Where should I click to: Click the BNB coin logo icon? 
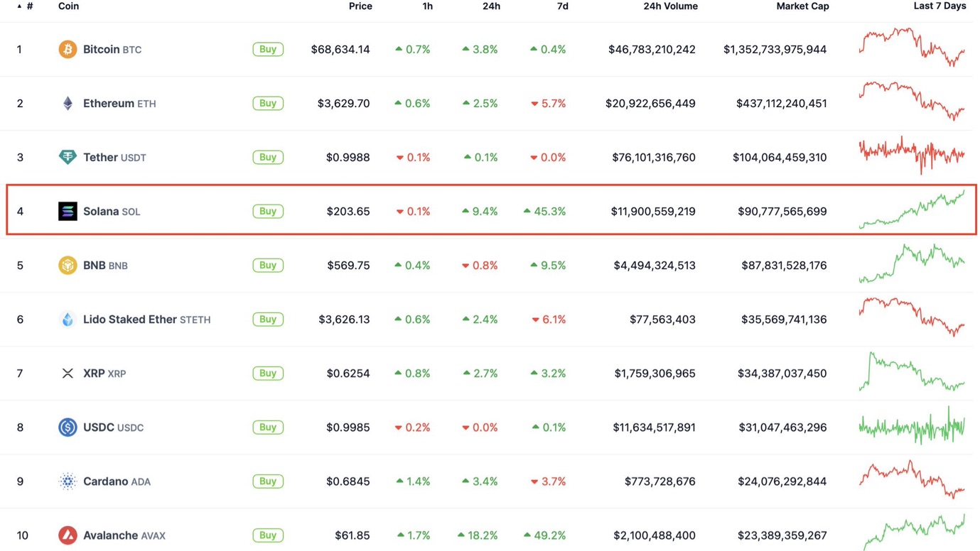(x=68, y=266)
